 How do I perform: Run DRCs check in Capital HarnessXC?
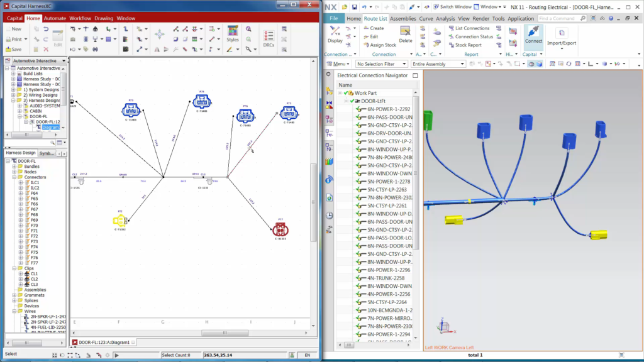[269, 39]
